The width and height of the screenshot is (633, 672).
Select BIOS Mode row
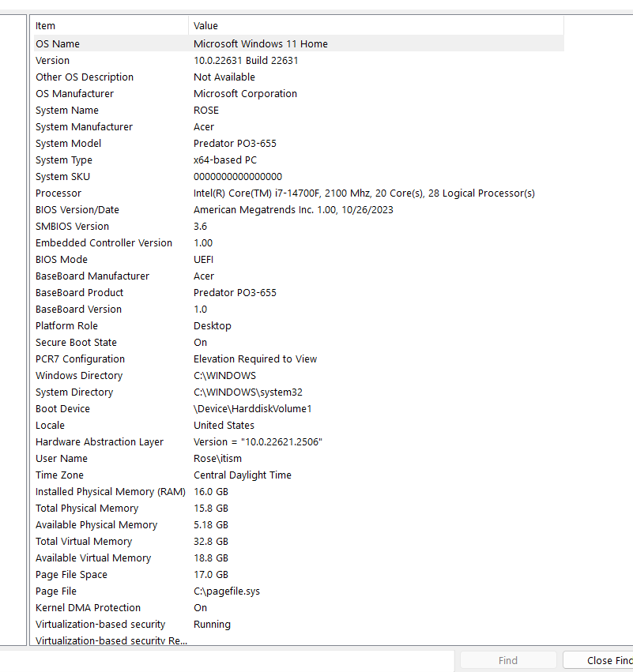click(299, 259)
